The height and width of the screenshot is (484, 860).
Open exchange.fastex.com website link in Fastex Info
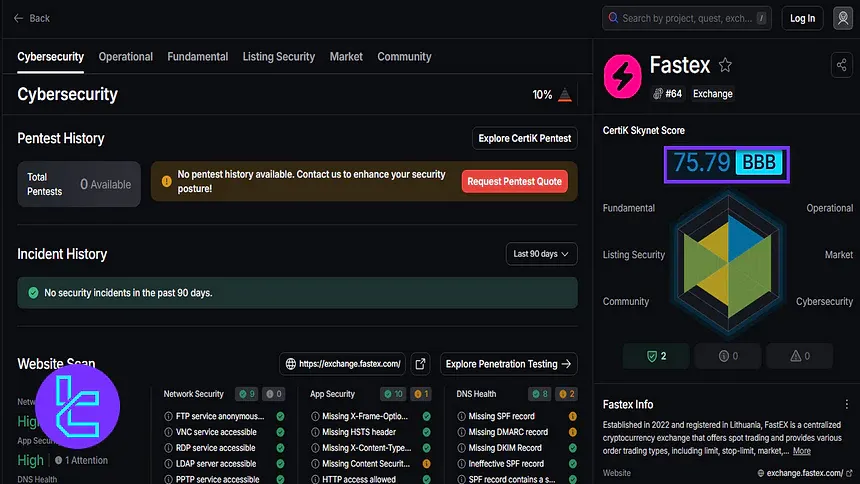pos(806,473)
